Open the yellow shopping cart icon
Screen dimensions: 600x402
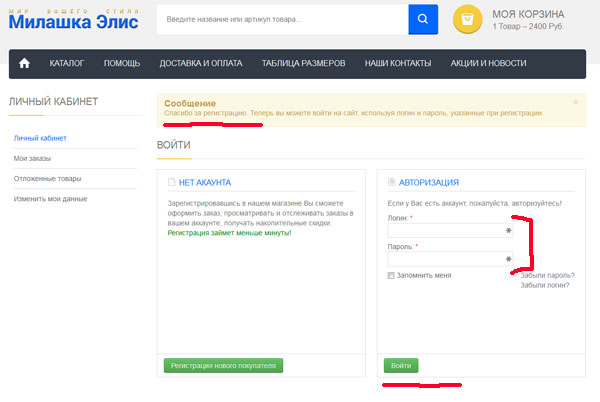tap(467, 19)
